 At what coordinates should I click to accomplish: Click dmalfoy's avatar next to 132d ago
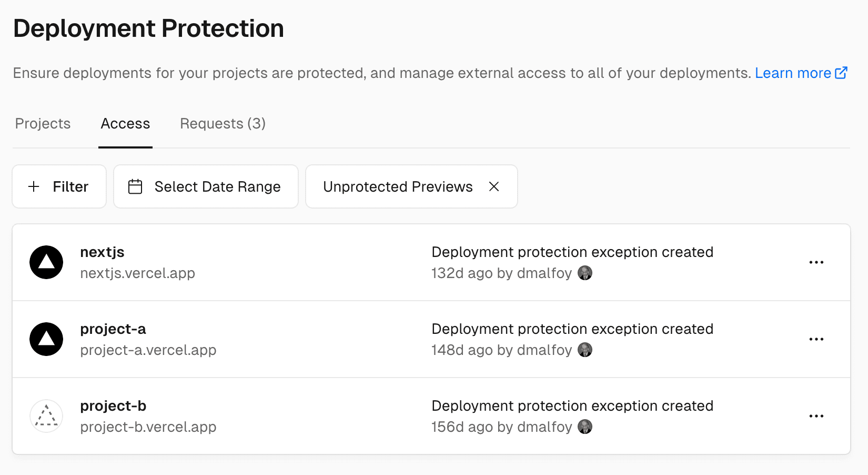(584, 273)
